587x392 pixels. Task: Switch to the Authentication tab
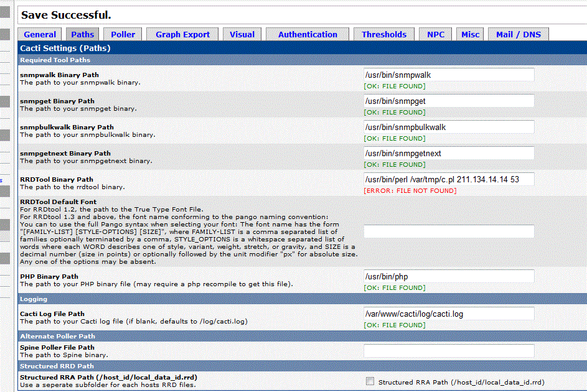pyautogui.click(x=308, y=34)
